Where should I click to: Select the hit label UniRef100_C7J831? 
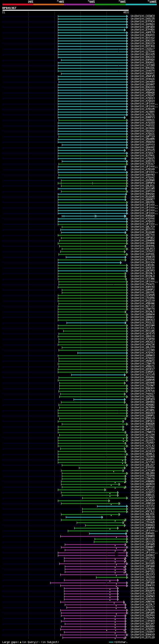(x=143, y=561)
